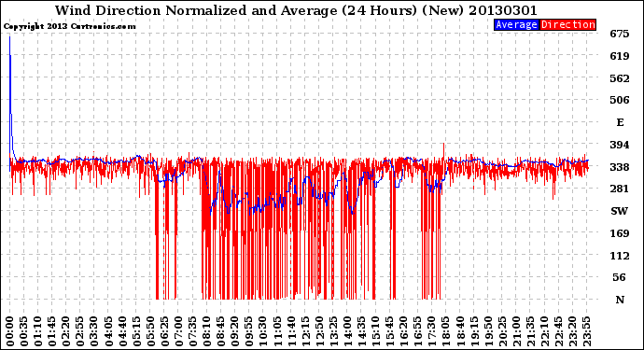Image resolution: width=644 pixels, height=350 pixels.
Task: Click the 05:50 time label
Action: pos(150,331)
